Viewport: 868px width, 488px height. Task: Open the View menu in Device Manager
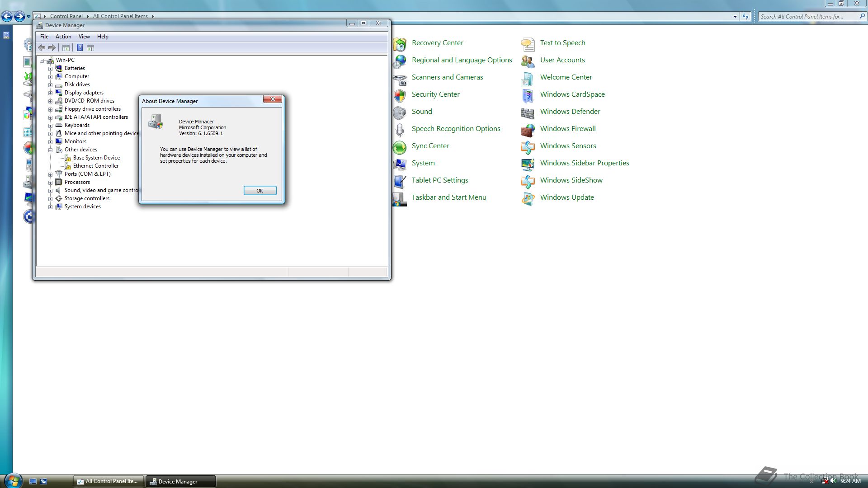pos(84,37)
